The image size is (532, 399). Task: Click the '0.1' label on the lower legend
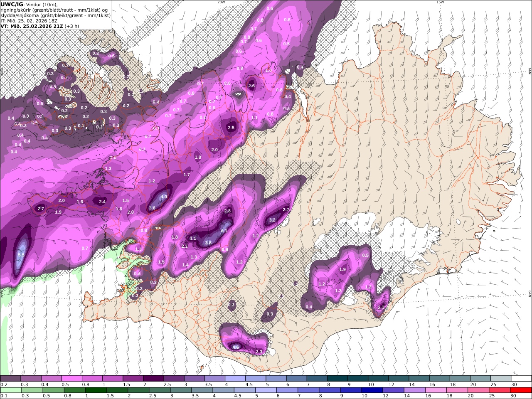3,396
